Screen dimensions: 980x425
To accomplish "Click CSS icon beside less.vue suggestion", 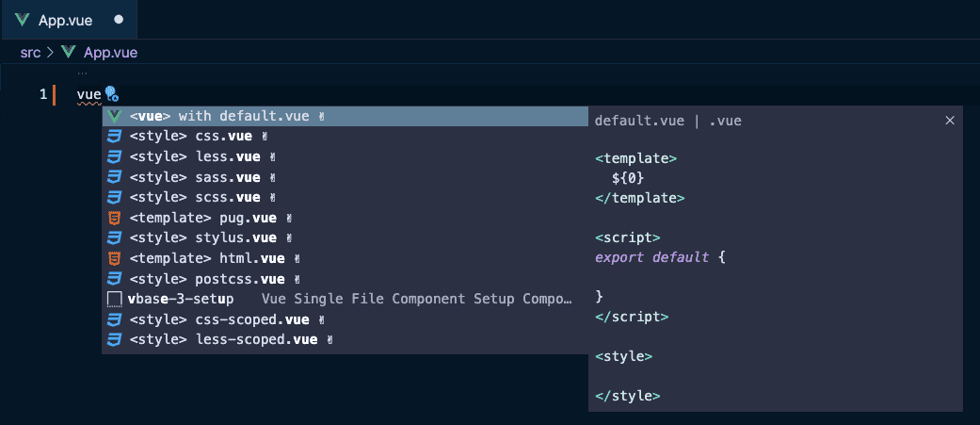I will pos(114,156).
